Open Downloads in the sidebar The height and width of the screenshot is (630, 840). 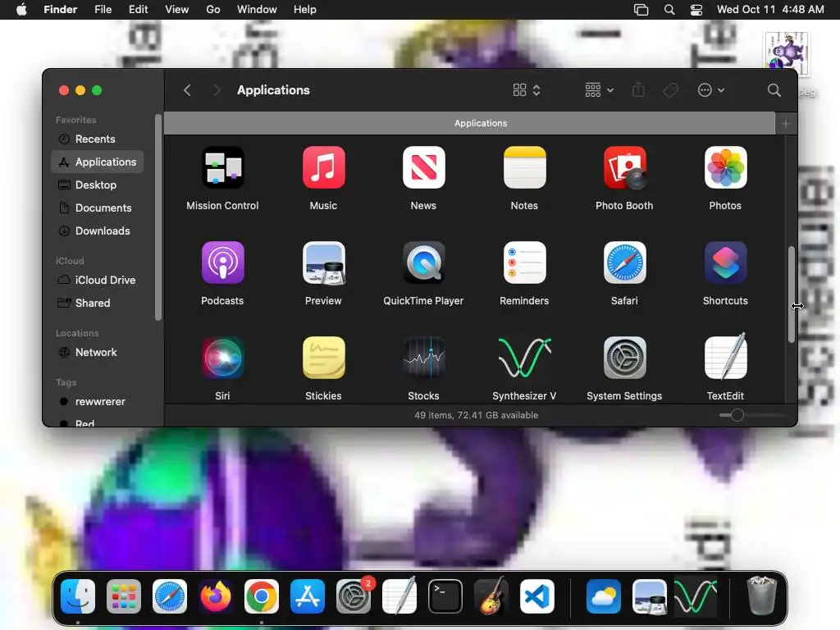pyautogui.click(x=97, y=231)
